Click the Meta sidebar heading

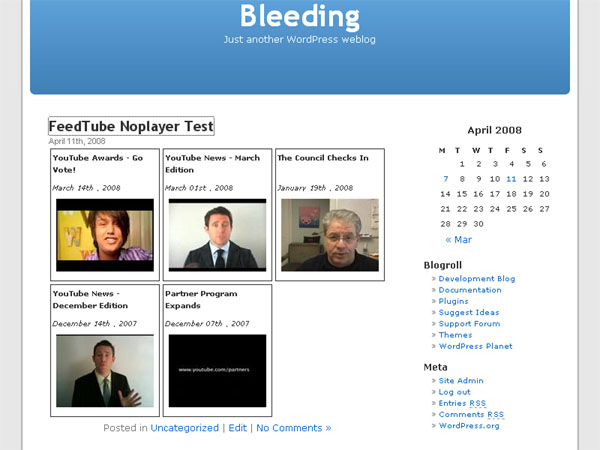tap(435, 367)
